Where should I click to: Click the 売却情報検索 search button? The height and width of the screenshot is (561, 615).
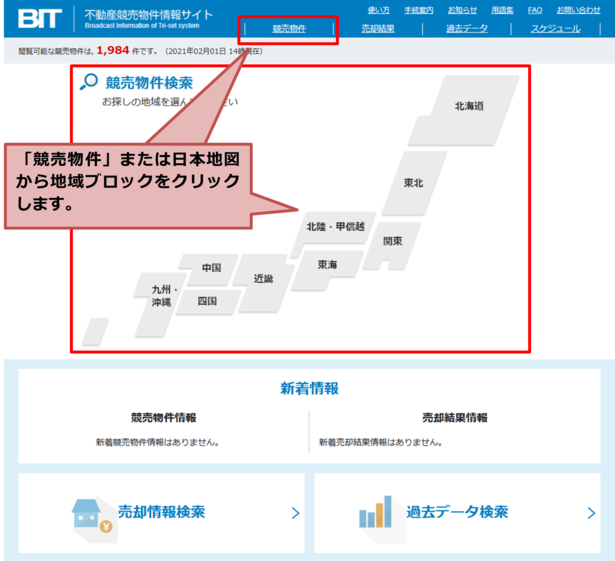[161, 512]
